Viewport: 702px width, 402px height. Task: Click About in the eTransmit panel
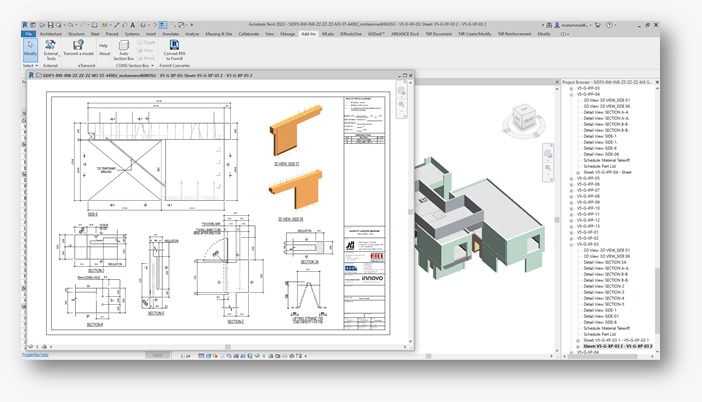104,54
